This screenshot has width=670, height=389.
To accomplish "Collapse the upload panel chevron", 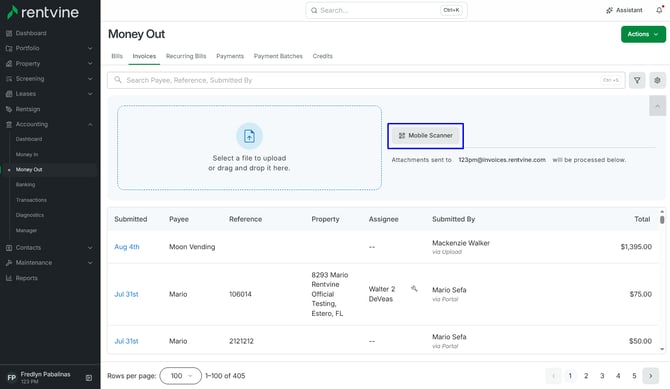I will pyautogui.click(x=658, y=106).
